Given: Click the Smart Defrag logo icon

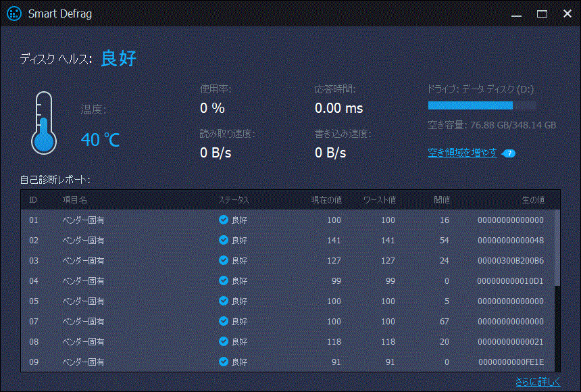Looking at the screenshot, I should (x=14, y=14).
